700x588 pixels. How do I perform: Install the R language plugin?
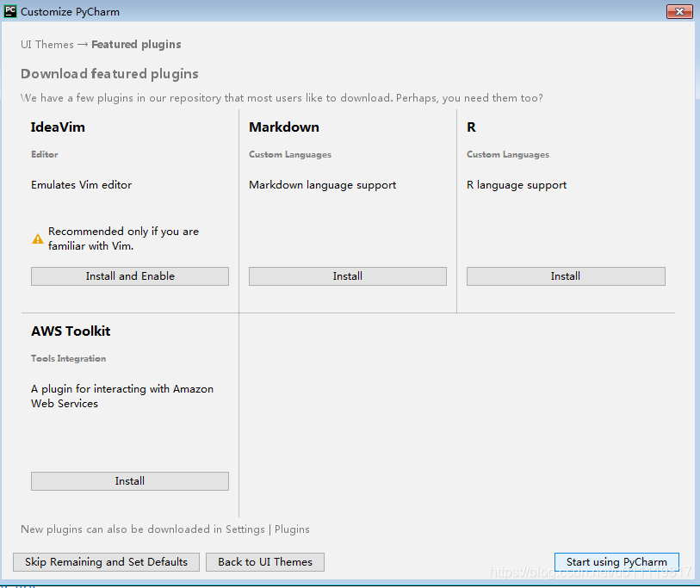point(566,276)
